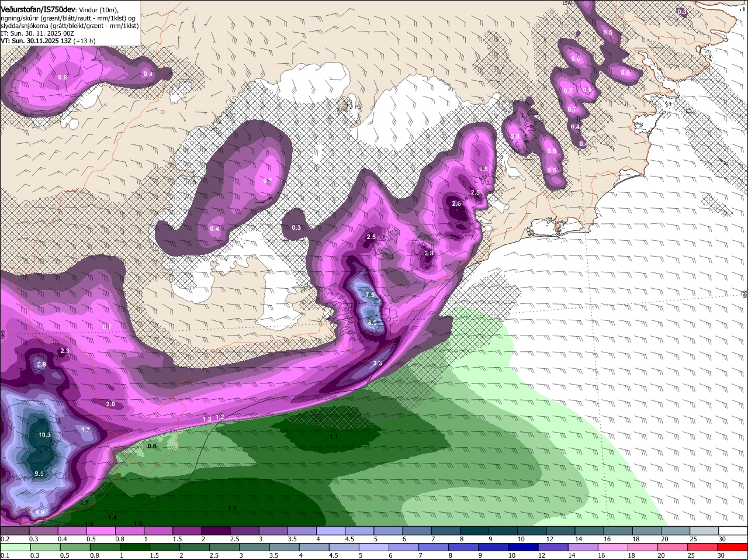Click the 12 label in the lower legend row
The height and width of the screenshot is (560, 748).
click(542, 555)
